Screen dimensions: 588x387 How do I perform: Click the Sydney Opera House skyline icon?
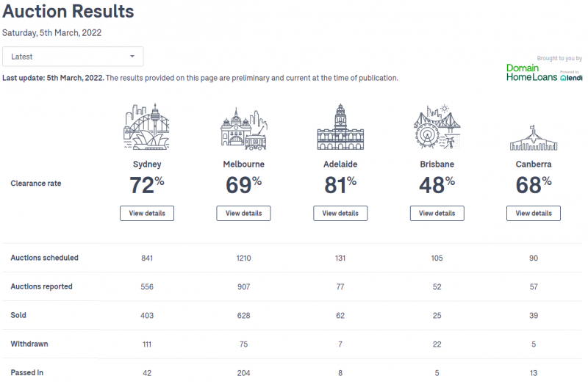146,126
